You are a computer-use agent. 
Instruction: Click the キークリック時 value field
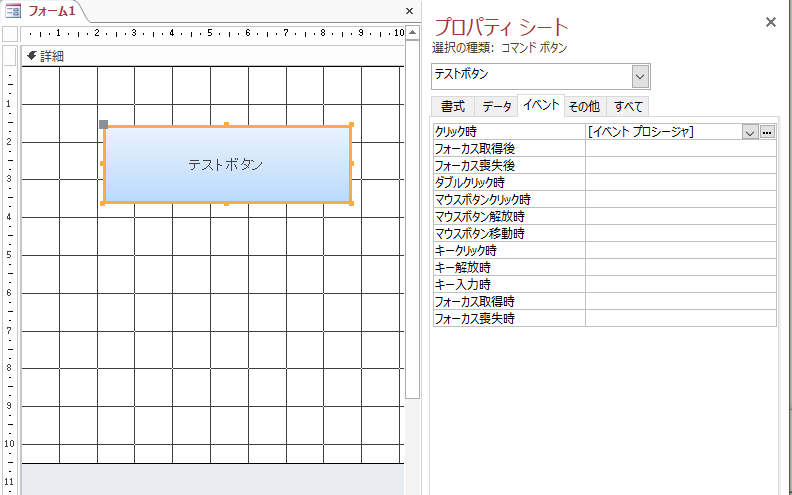(681, 251)
